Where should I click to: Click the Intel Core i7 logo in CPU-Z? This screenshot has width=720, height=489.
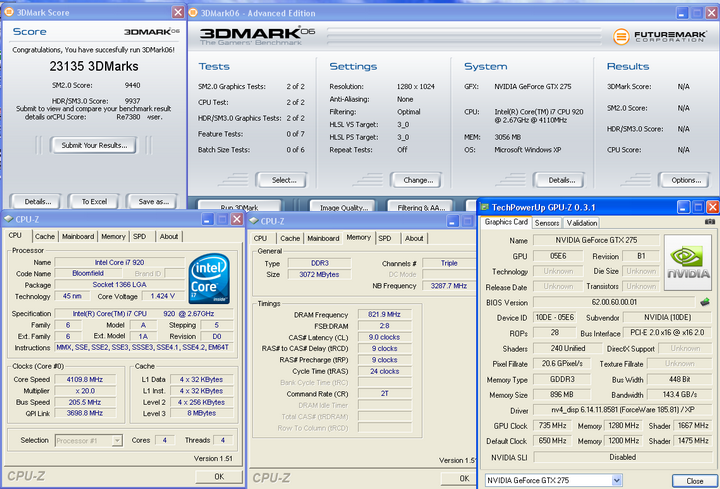point(209,278)
